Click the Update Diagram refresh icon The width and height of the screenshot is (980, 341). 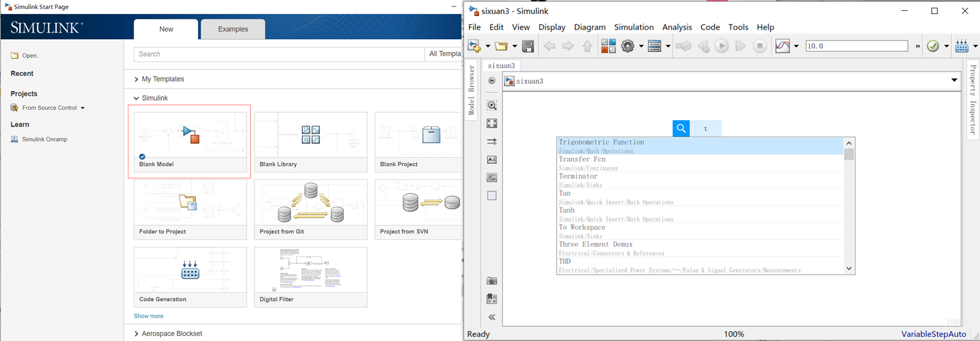[684, 46]
